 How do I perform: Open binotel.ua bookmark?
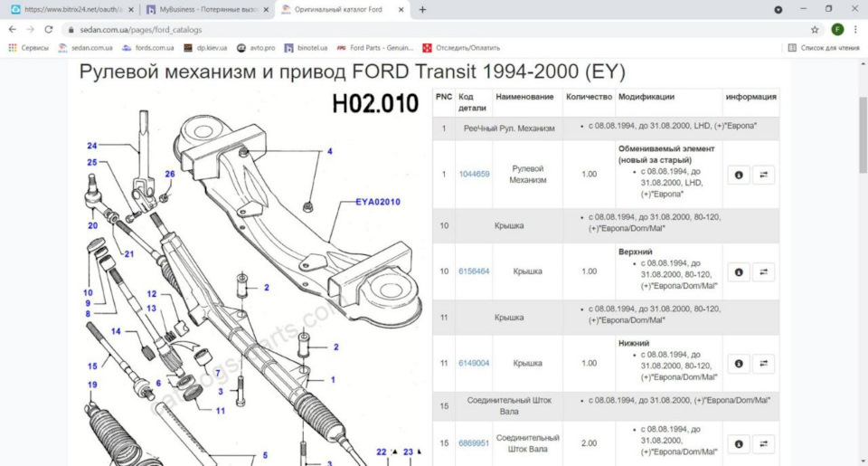[306, 48]
